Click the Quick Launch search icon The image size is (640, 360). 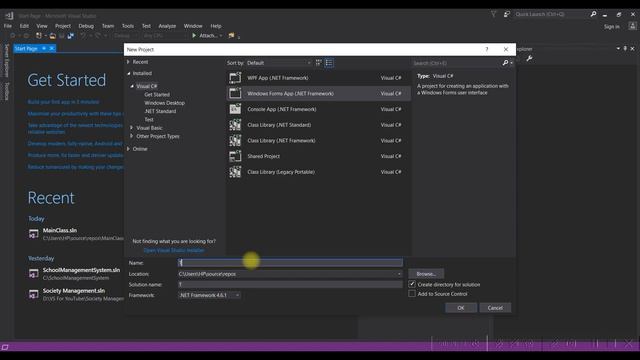click(x=593, y=14)
